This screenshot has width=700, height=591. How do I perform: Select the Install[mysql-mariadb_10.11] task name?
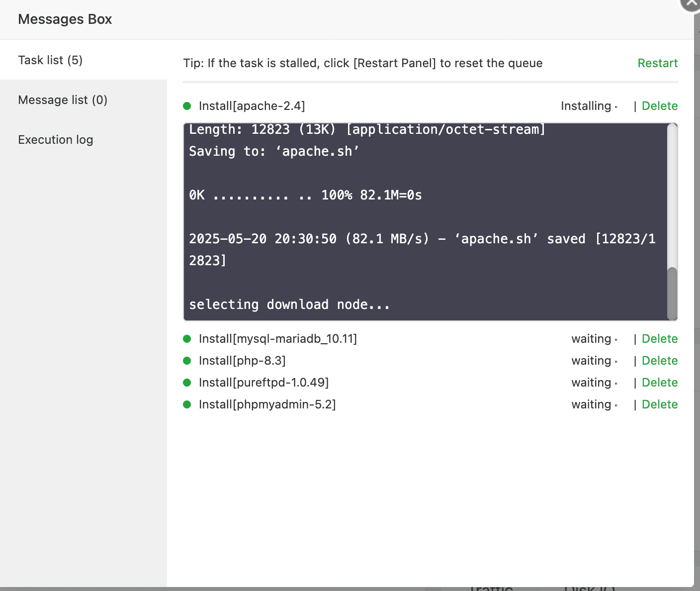[x=278, y=339]
